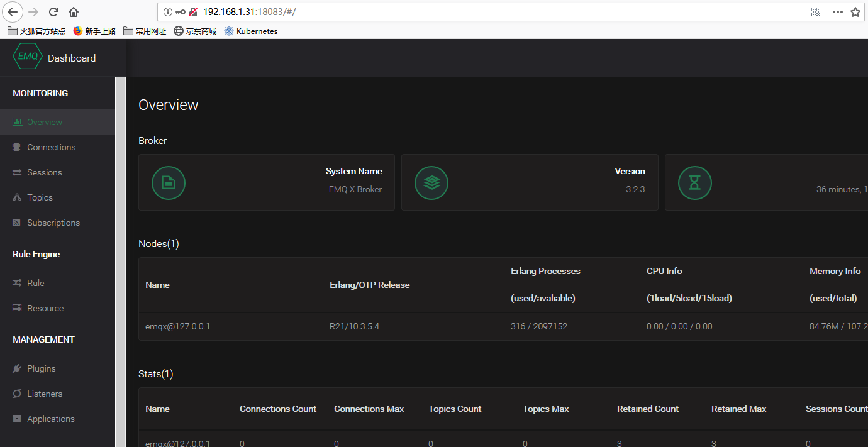Click the 3.2.3 version value

[635, 189]
